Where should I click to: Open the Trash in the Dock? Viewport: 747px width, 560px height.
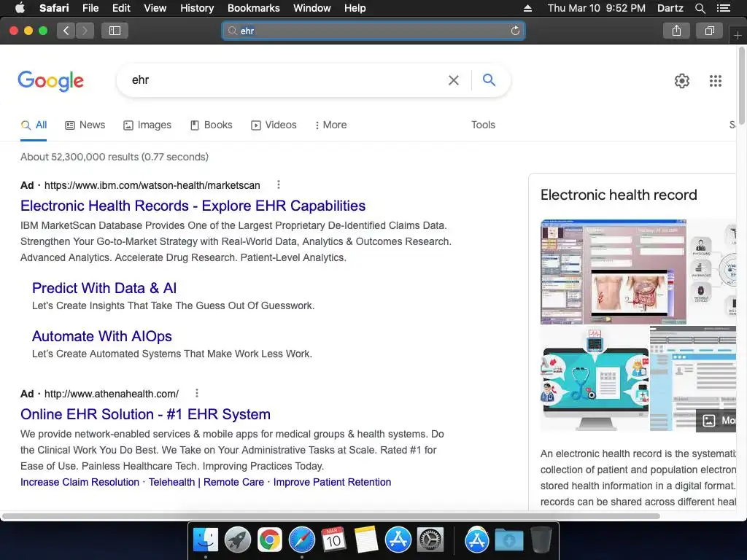pyautogui.click(x=541, y=540)
